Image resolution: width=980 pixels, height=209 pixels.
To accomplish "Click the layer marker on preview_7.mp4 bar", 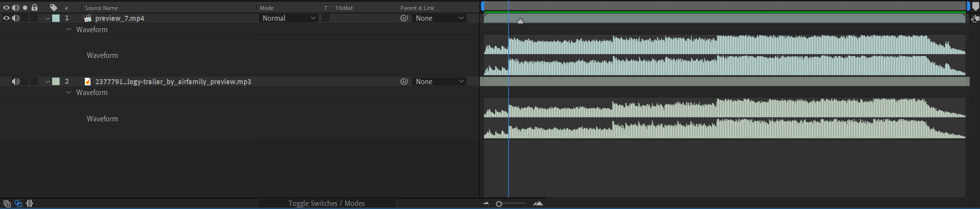I will click(520, 21).
